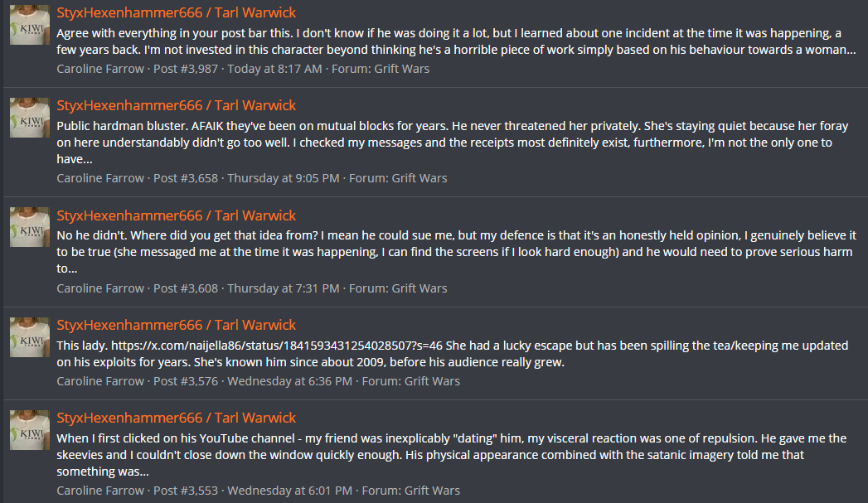Click the "Thursday at 9:05 PM" timestamp

(284, 178)
